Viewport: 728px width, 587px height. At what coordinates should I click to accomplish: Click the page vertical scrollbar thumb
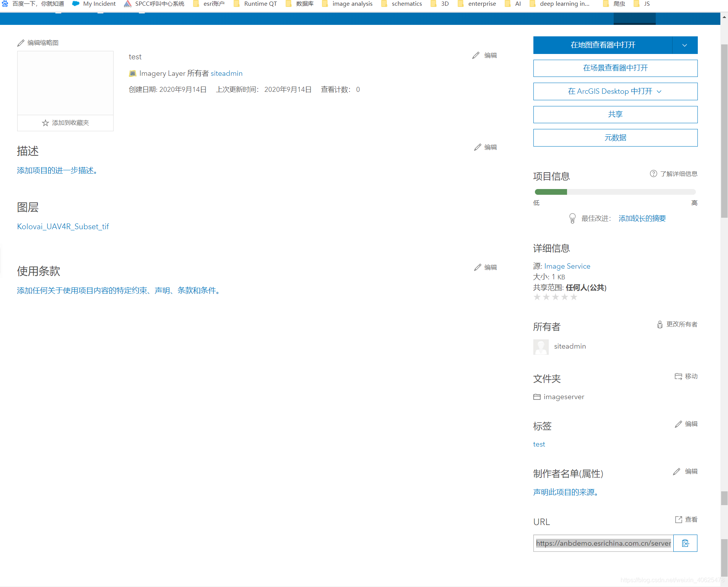point(724,130)
